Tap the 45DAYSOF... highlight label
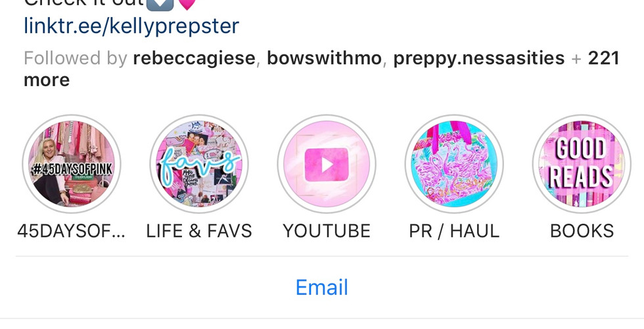 (72, 231)
